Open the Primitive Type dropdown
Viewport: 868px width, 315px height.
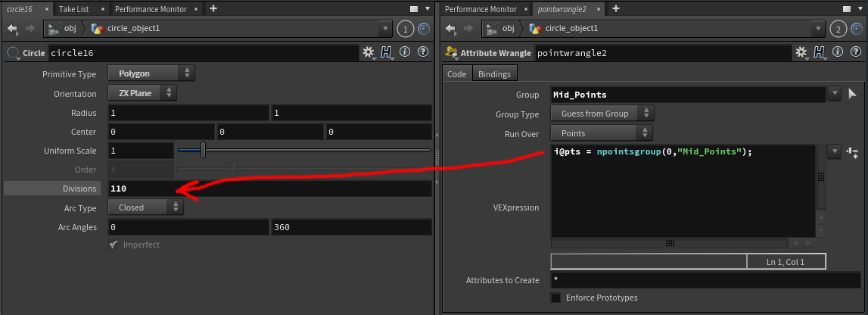152,73
